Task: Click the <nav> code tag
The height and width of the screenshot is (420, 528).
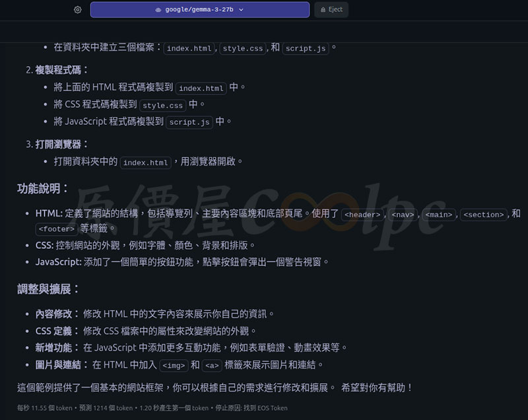Action: (x=403, y=215)
